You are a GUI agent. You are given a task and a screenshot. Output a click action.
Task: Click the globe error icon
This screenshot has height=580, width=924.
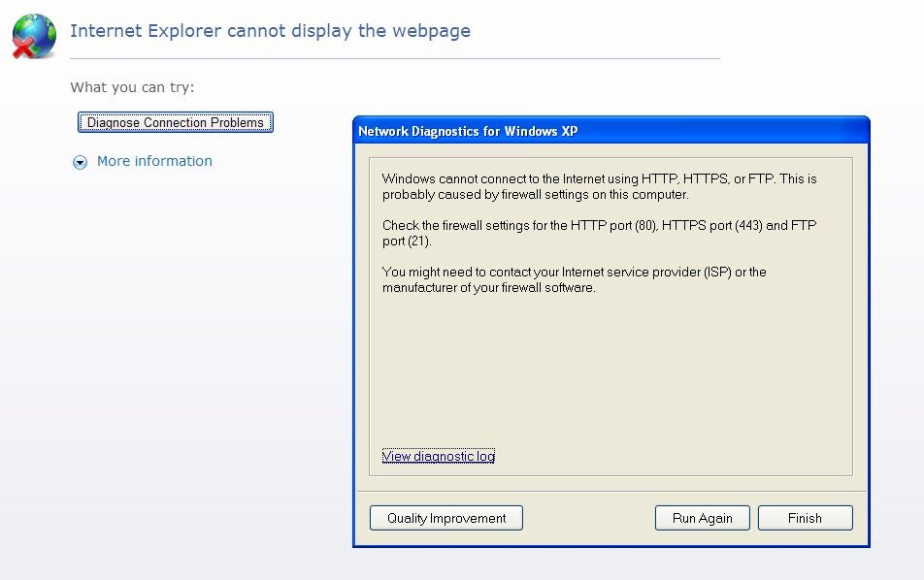pyautogui.click(x=34, y=37)
